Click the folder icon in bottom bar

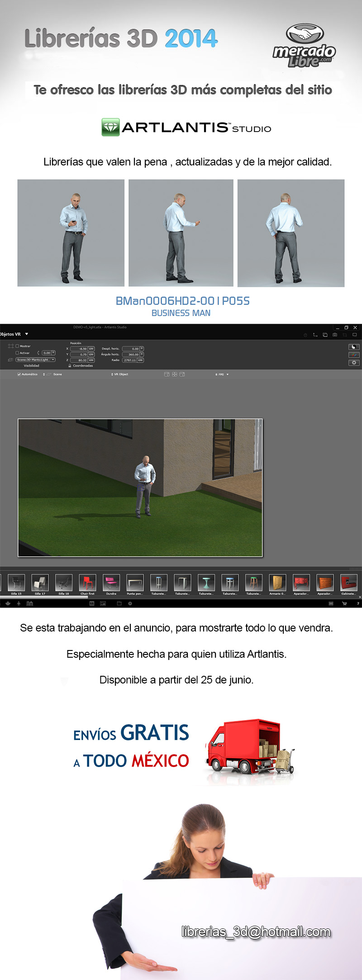(119, 603)
